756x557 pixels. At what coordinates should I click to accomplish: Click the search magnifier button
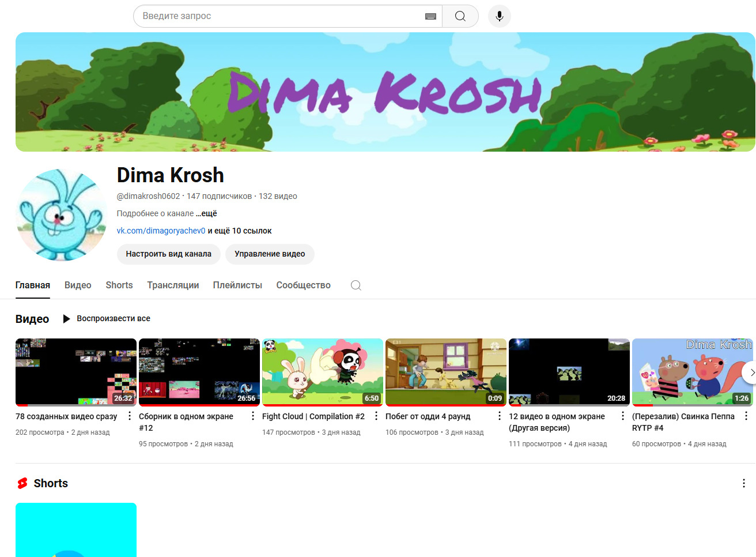pyautogui.click(x=460, y=16)
